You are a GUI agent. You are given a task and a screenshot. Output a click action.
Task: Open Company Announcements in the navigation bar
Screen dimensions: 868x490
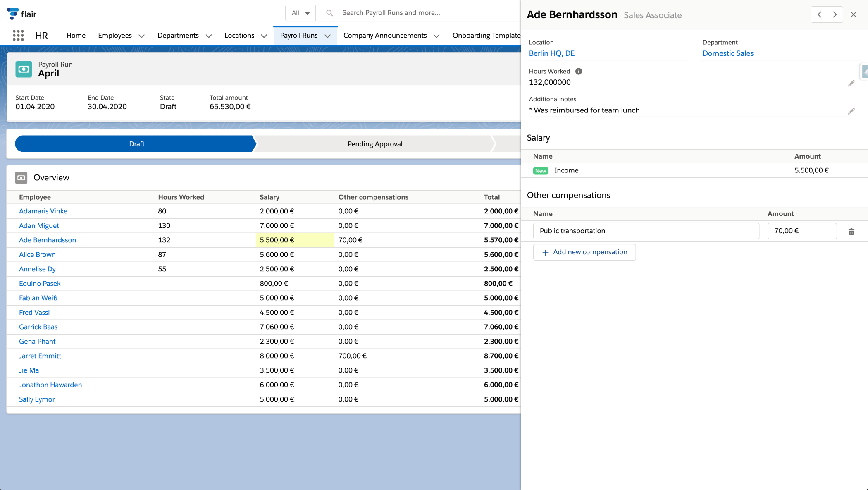(x=385, y=36)
